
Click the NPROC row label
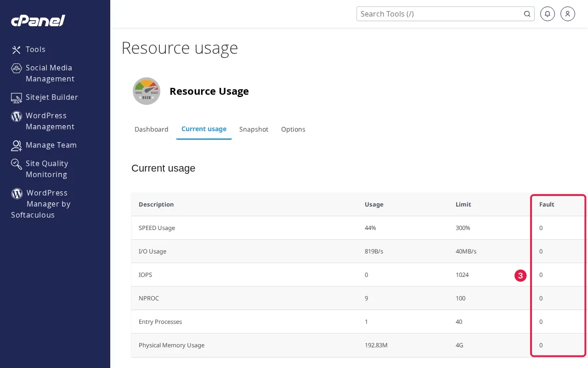(x=149, y=298)
